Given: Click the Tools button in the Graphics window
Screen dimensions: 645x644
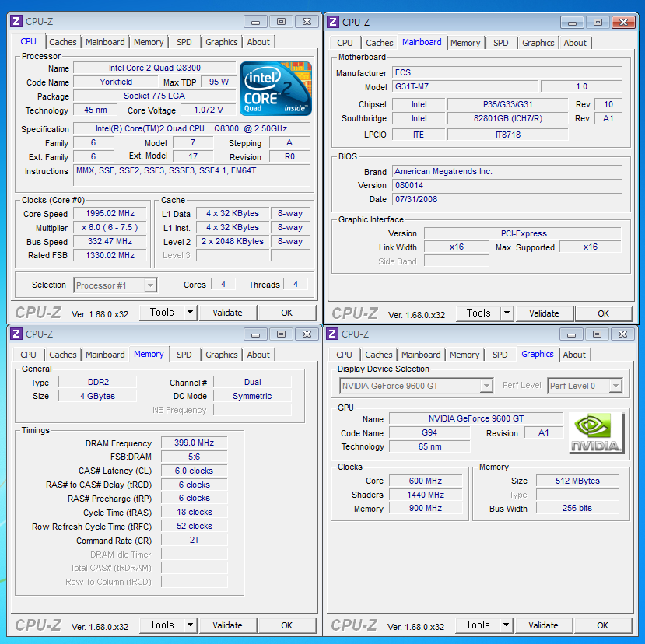Looking at the screenshot, I should point(478,625).
